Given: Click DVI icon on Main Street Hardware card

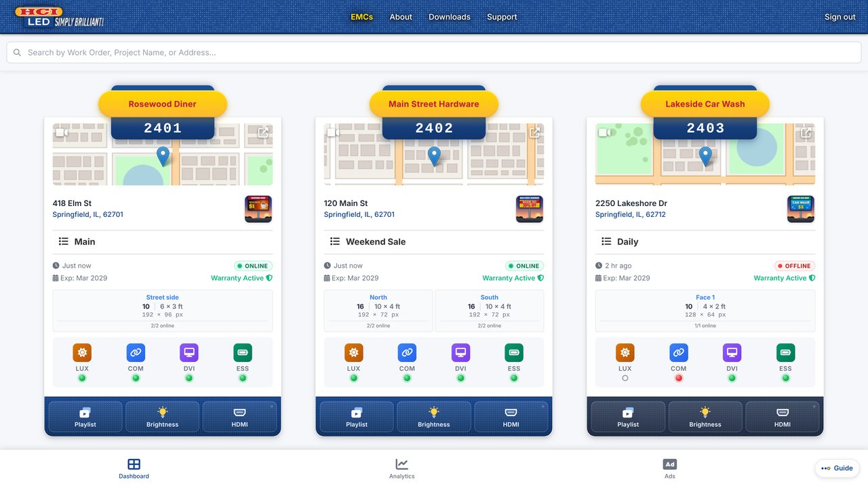Looking at the screenshot, I should click(x=460, y=352).
